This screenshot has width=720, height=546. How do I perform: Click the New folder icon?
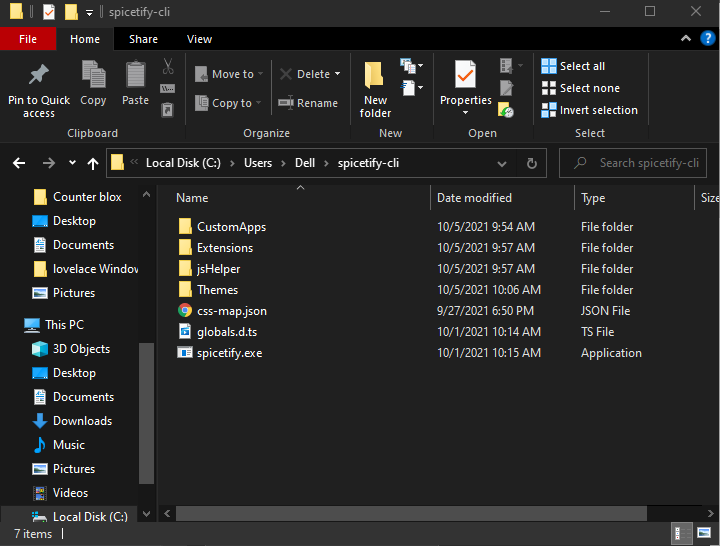[x=374, y=75]
